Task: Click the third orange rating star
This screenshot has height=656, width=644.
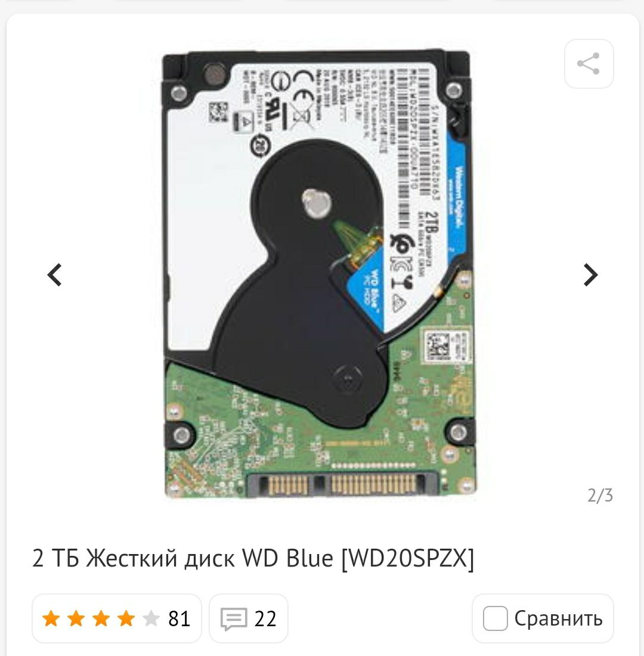Action: (101, 618)
